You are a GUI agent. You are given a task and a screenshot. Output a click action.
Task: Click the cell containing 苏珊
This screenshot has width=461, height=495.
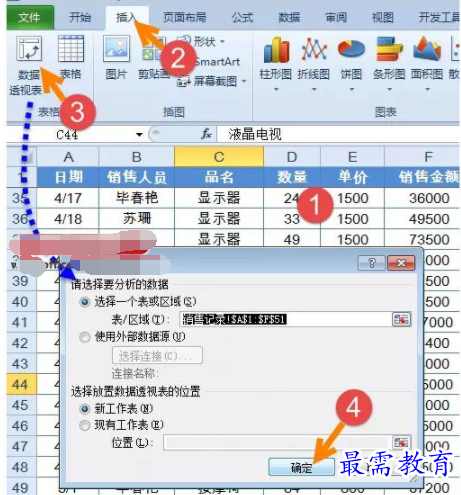point(137,219)
